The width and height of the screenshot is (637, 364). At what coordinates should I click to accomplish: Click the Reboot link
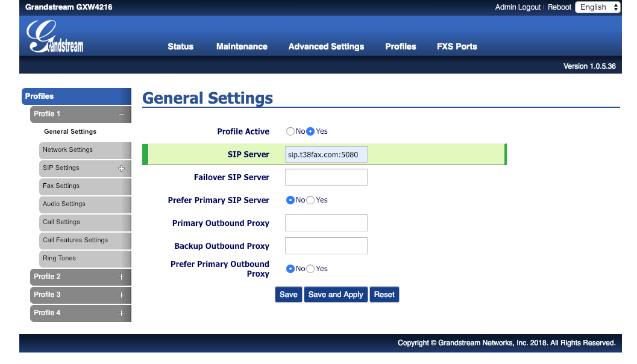click(559, 7)
